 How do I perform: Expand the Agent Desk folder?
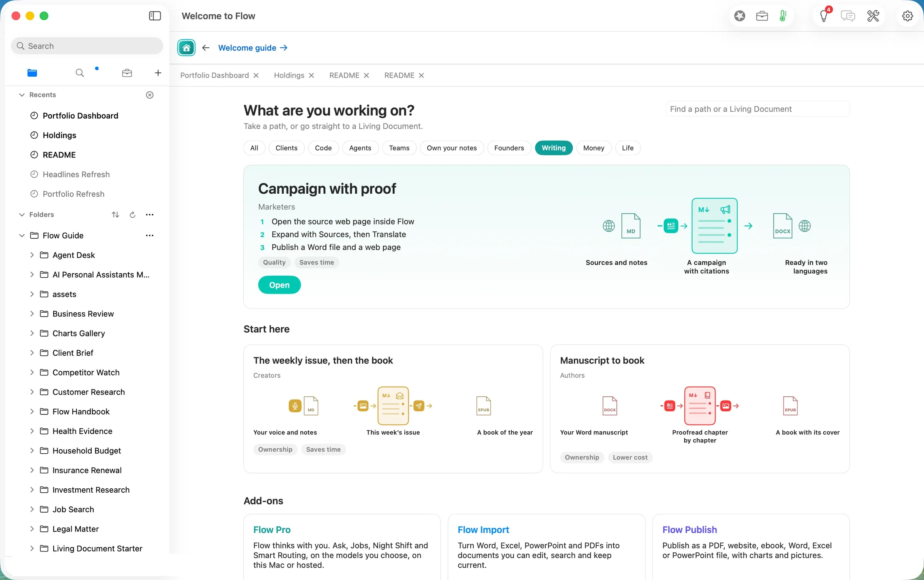point(32,255)
